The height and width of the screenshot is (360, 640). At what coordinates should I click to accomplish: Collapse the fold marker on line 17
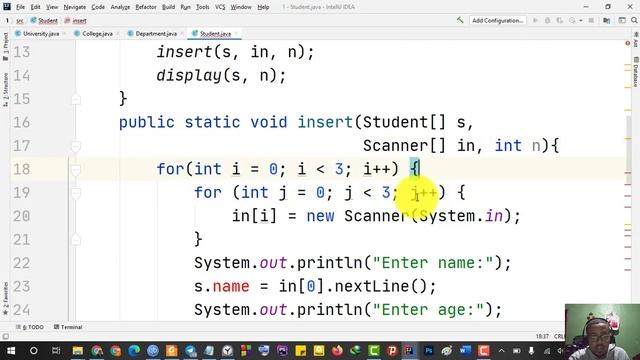point(76,146)
